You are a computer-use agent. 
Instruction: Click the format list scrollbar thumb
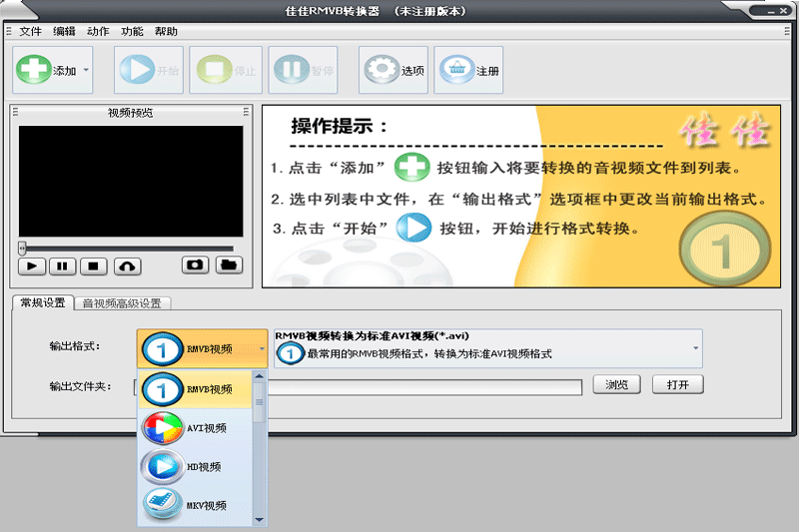[260, 402]
